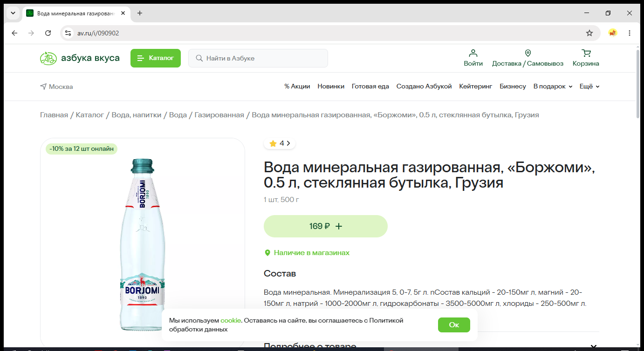This screenshot has height=351, width=644.
Task: Open the browser extension icon
Action: tap(613, 33)
